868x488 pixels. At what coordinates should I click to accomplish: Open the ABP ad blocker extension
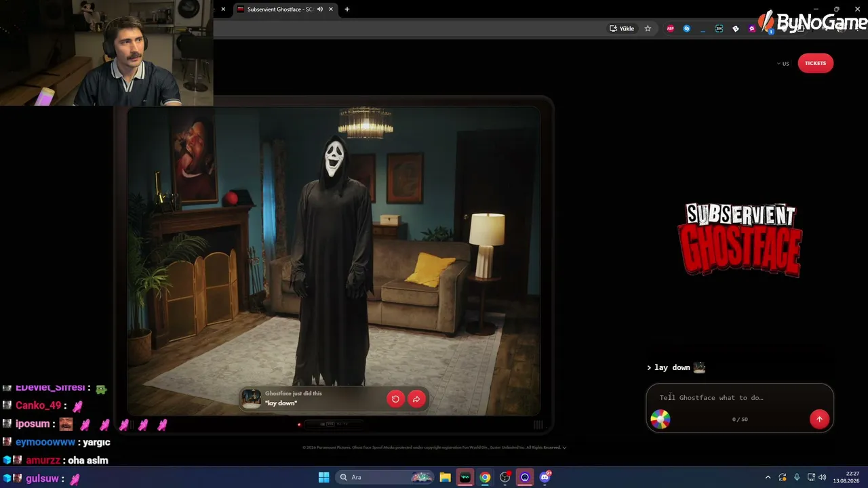(x=671, y=28)
